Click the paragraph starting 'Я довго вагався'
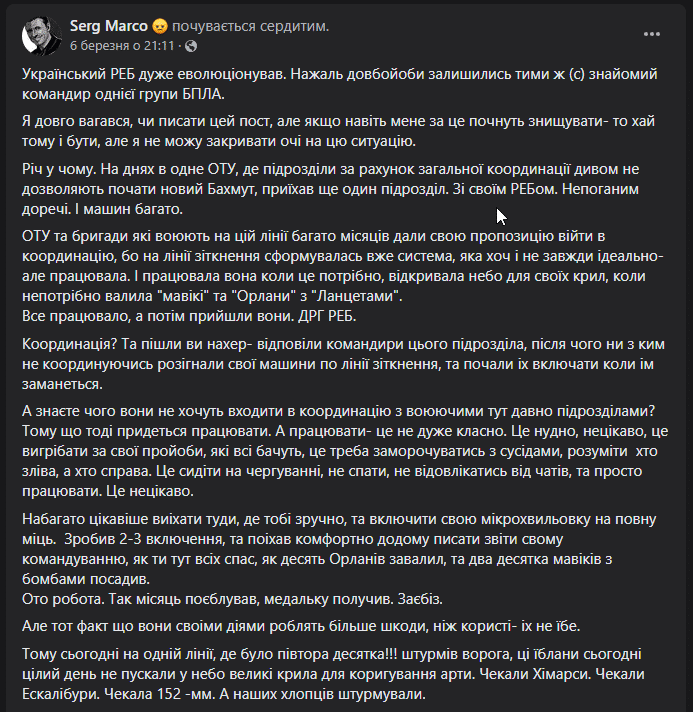 pyautogui.click(x=338, y=131)
